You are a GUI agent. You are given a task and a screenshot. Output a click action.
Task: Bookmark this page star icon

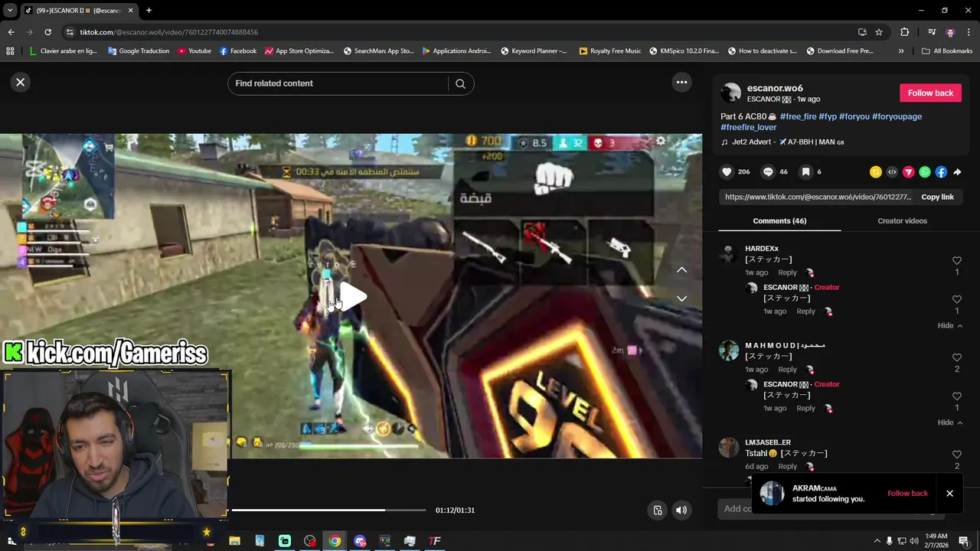pyautogui.click(x=879, y=32)
